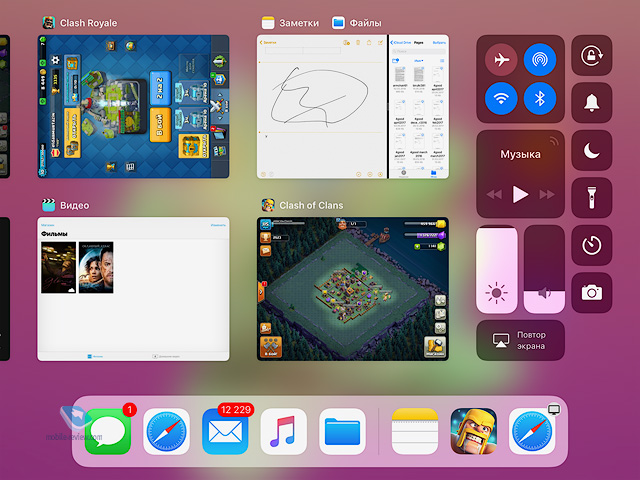Tap the compose icon in Заметки

point(380,42)
